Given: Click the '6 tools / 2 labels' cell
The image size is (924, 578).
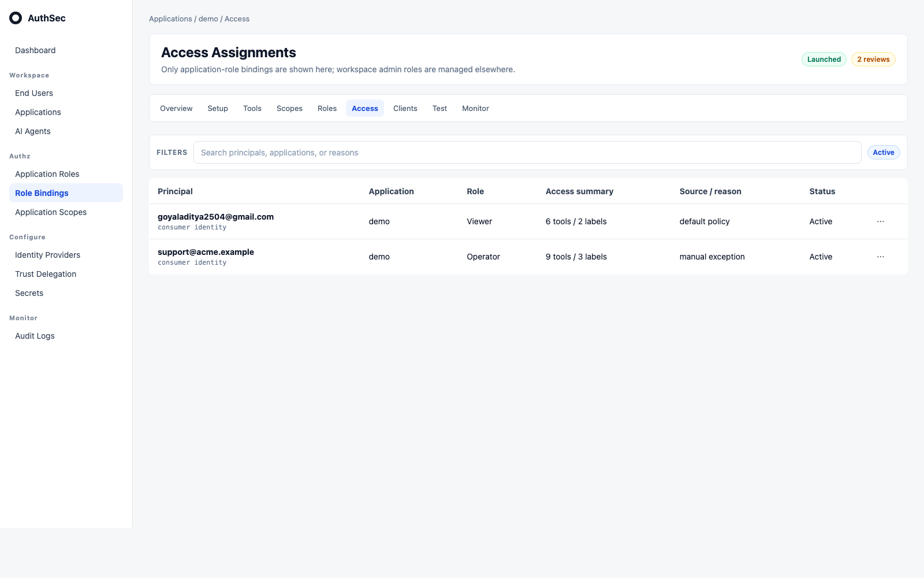Looking at the screenshot, I should pyautogui.click(x=576, y=221).
